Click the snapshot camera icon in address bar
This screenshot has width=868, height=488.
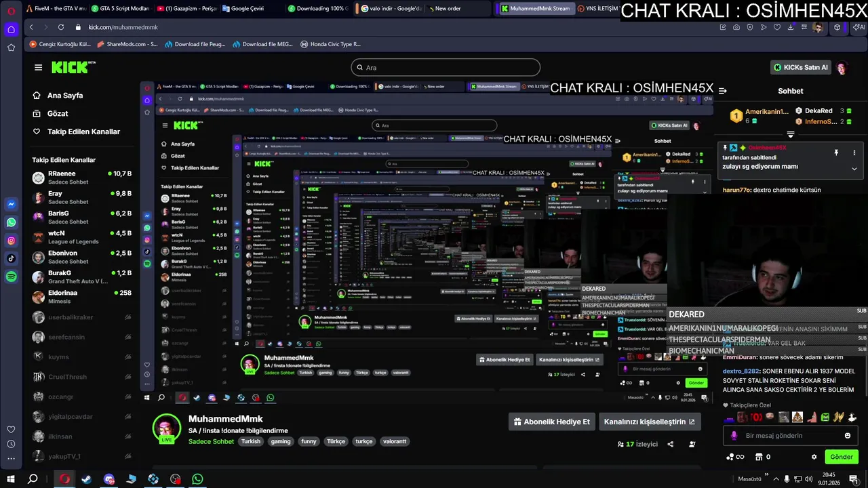pos(736,27)
